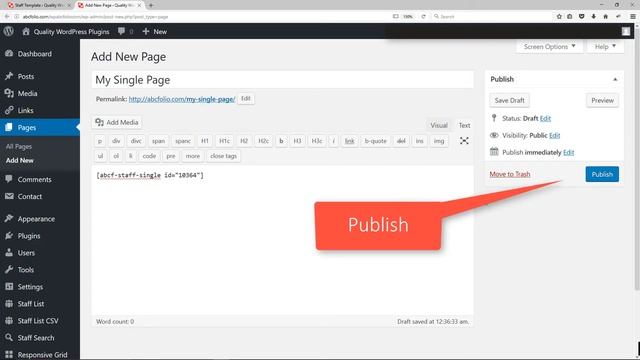Click the Contact envelope icon
Screen dimensions: 640x360
pyautogui.click(x=9, y=196)
